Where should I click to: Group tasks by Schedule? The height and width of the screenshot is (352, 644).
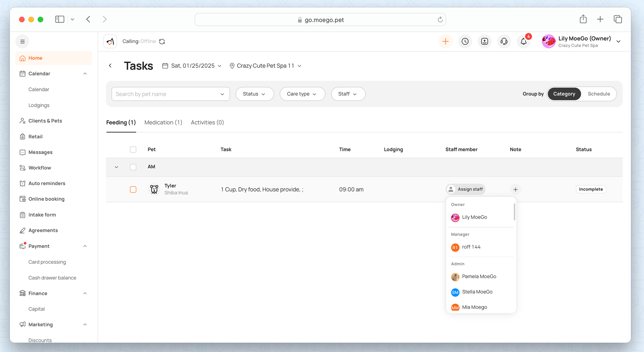click(x=599, y=94)
